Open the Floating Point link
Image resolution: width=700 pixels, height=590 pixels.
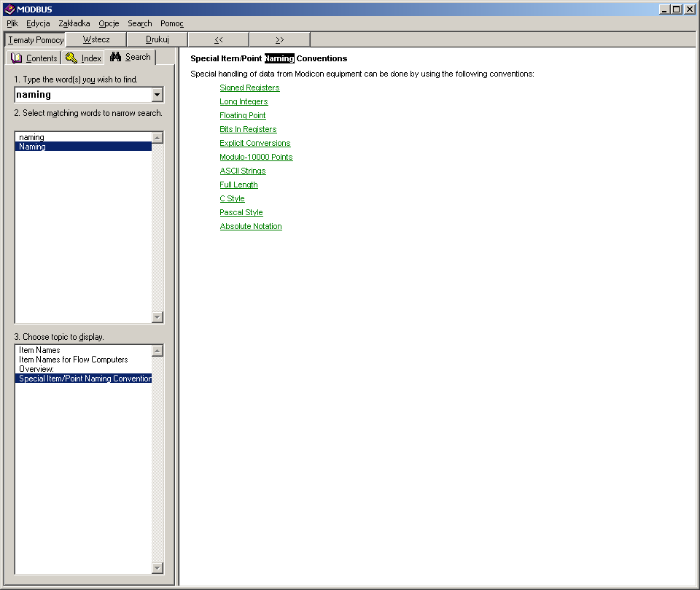pyautogui.click(x=242, y=116)
